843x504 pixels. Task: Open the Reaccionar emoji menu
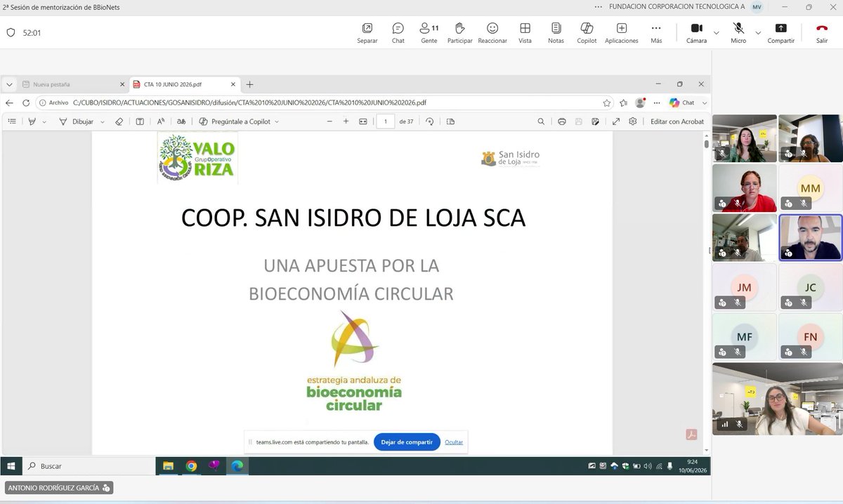click(492, 33)
